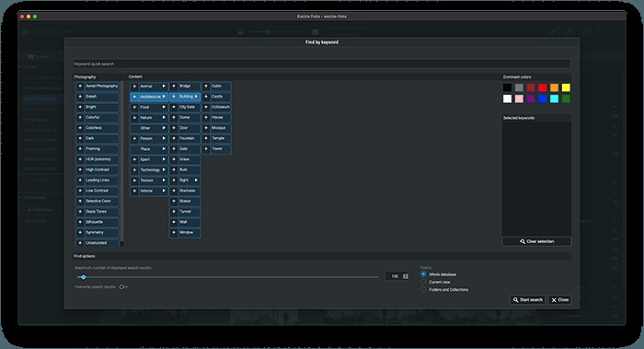Add High Contrast with its plus icon
The image size is (644, 349).
[80, 169]
